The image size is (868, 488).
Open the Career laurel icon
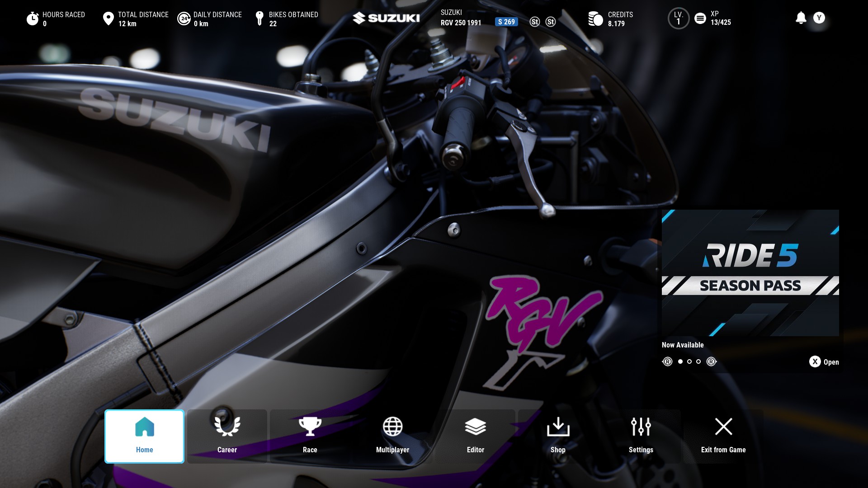[x=227, y=427]
